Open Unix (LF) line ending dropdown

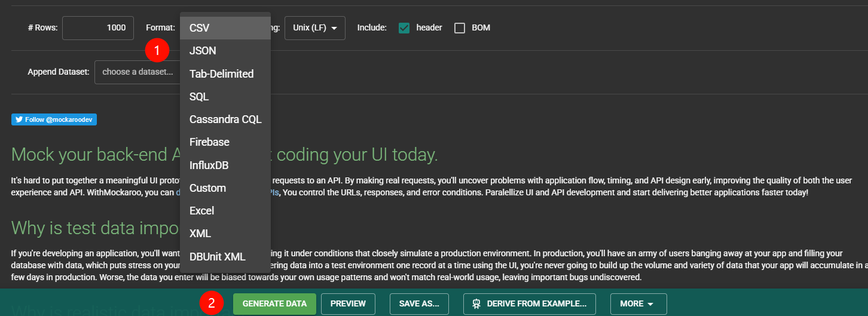coord(315,28)
